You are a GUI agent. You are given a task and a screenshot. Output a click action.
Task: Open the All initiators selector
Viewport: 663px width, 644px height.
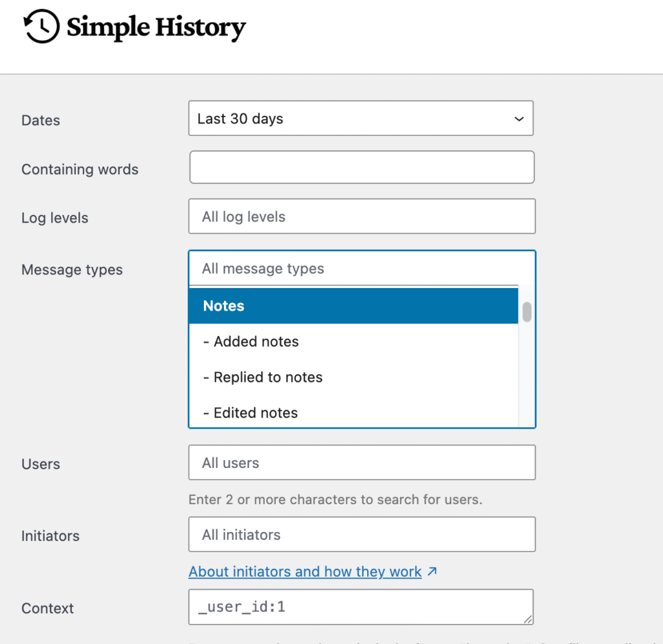[x=361, y=535]
